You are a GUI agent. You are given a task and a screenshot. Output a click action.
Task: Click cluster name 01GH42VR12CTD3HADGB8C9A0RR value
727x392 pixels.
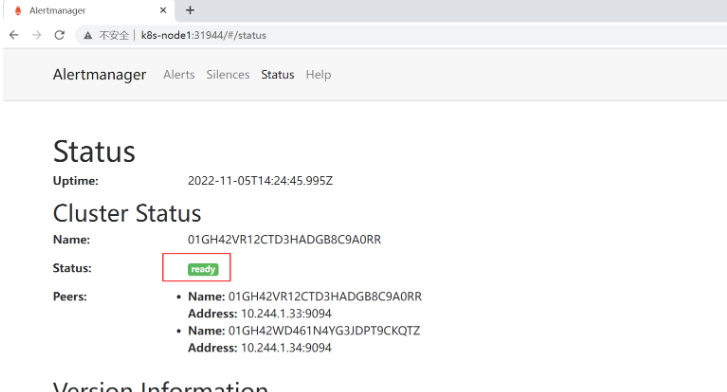(x=284, y=240)
